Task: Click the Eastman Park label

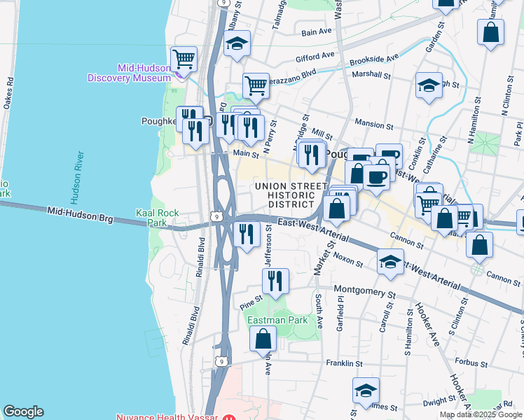Action: [277, 320]
